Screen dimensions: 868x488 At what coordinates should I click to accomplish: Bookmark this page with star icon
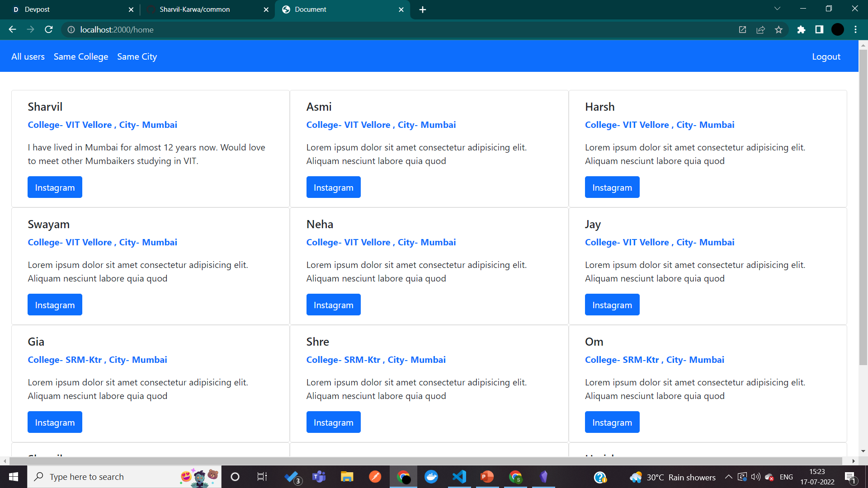coord(778,29)
